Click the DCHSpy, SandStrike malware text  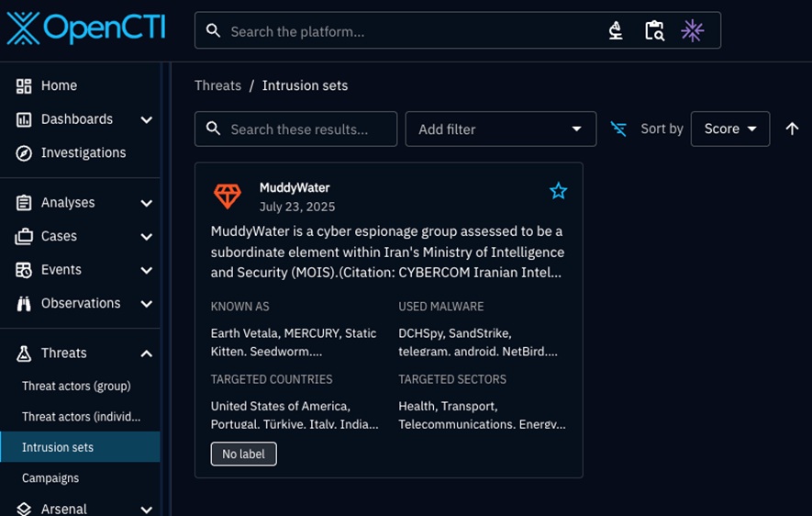coord(478,342)
